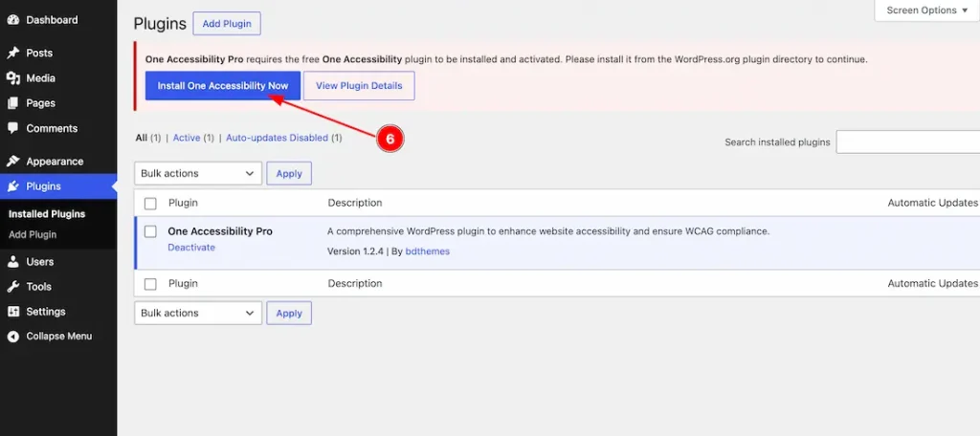Open the Settings menu label

pyautogui.click(x=46, y=312)
